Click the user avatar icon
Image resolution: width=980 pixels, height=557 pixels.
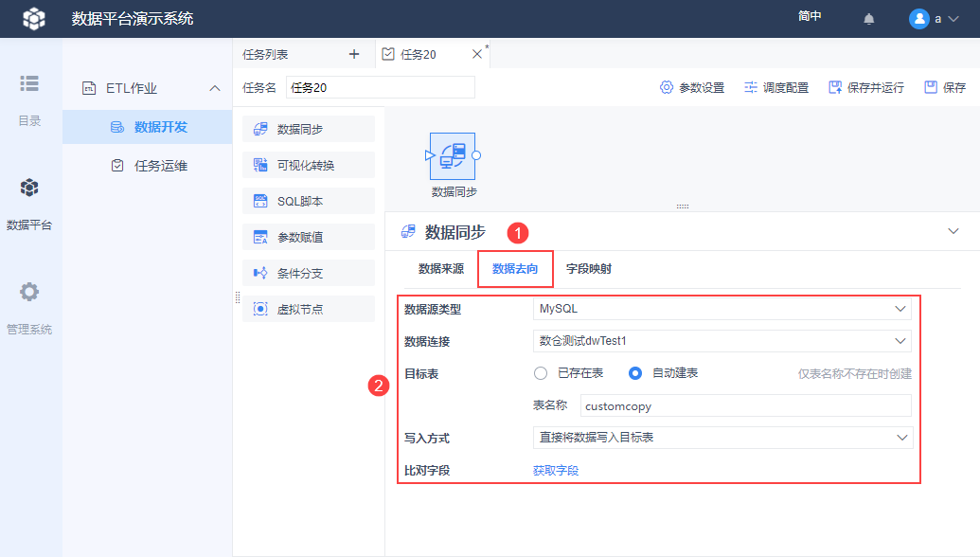click(918, 19)
